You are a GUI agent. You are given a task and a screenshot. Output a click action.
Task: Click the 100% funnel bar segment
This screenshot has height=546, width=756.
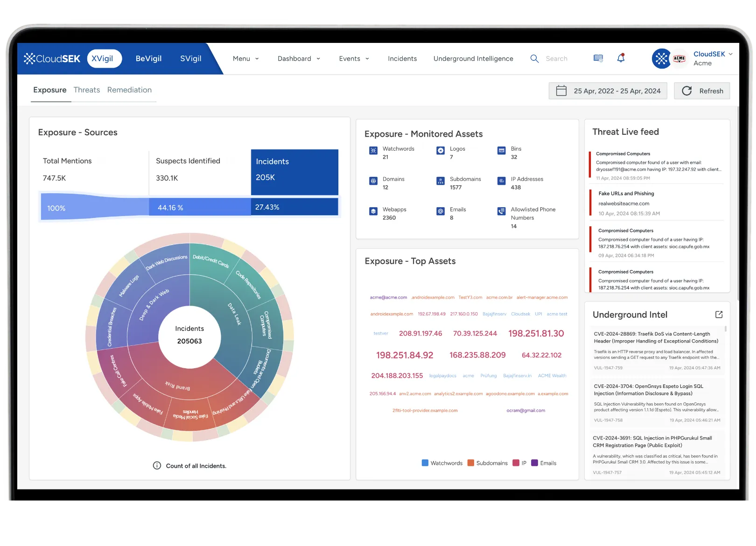tap(95, 207)
